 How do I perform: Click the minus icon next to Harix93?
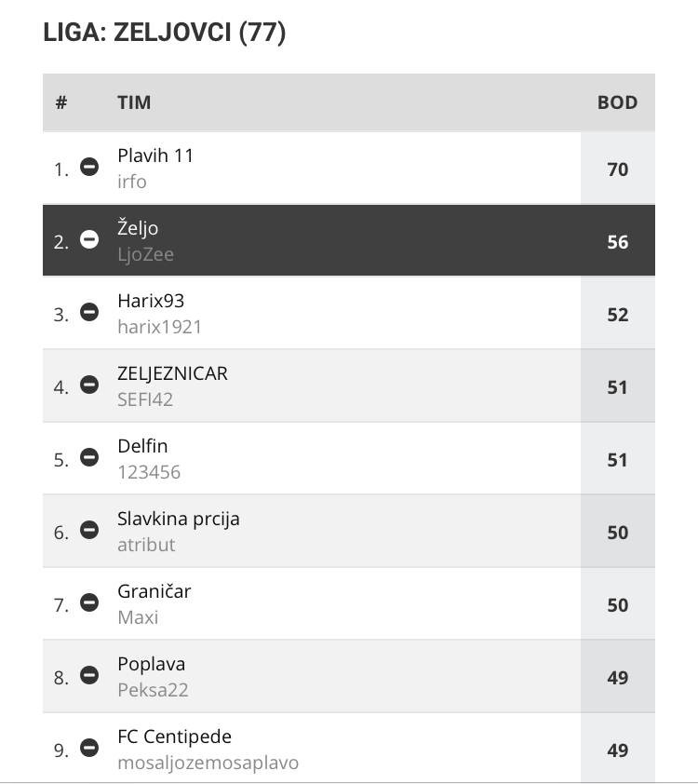(89, 312)
